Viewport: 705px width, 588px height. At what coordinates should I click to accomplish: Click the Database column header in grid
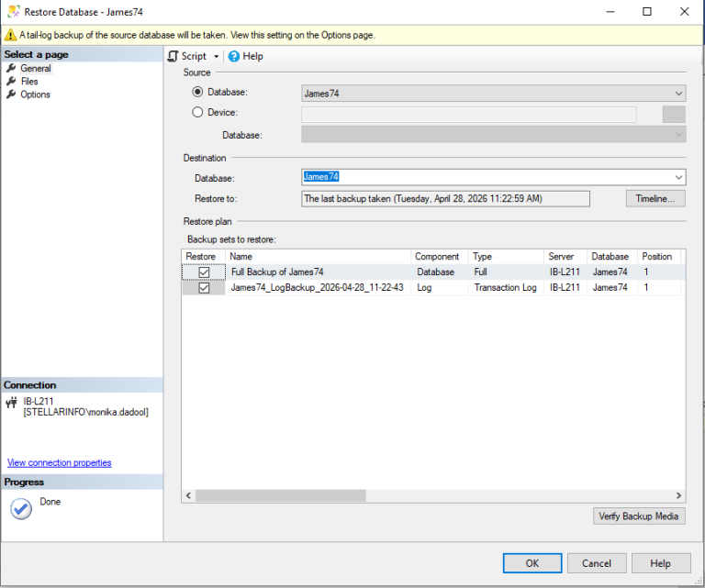point(612,257)
